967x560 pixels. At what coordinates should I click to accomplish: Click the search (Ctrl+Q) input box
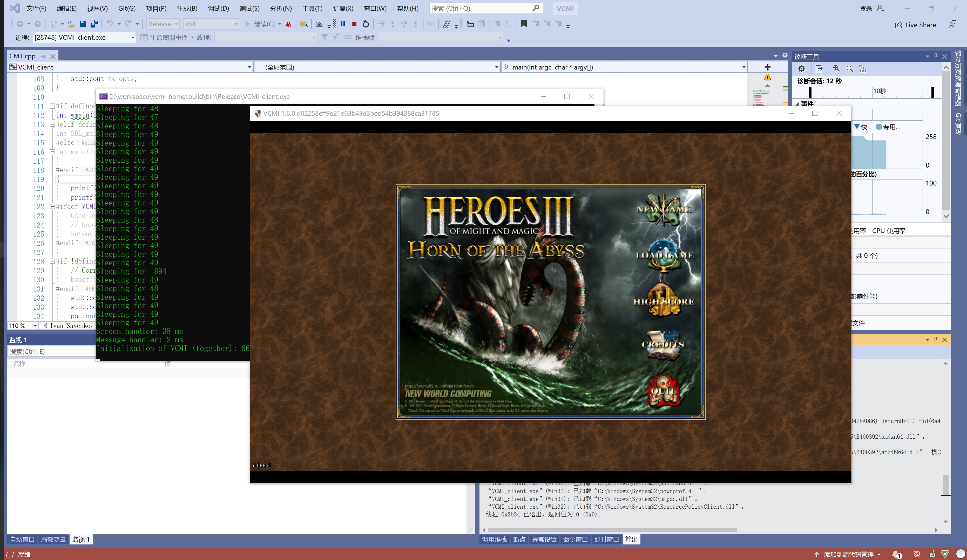485,9
